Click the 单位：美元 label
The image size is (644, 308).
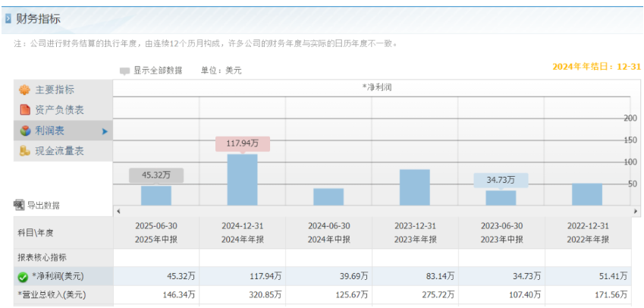click(x=221, y=71)
